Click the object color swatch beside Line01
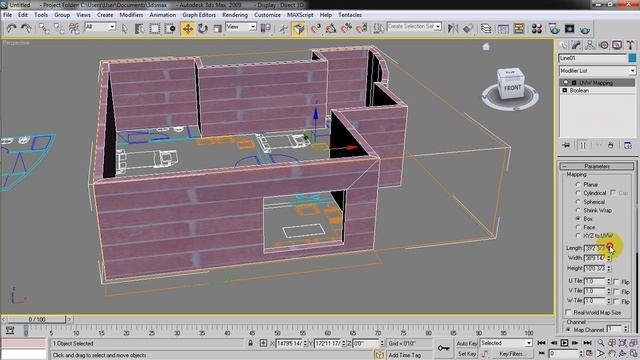 coord(632,58)
